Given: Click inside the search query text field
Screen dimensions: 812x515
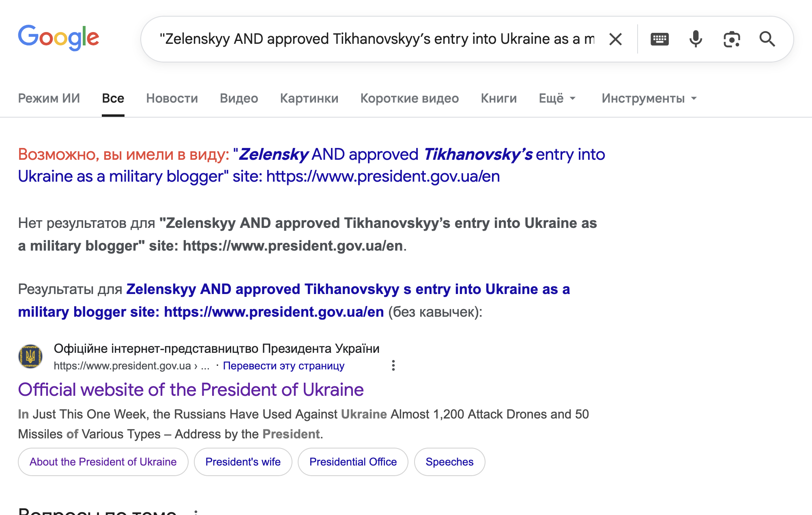Looking at the screenshot, I should 377,39.
